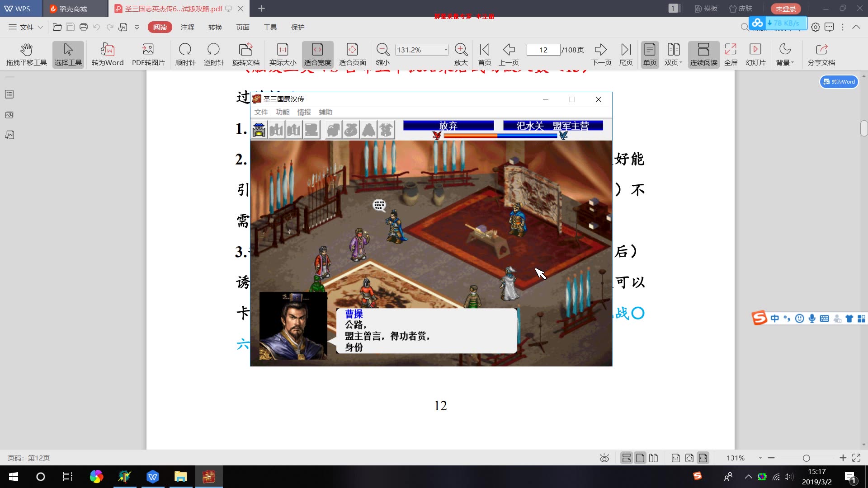Switch to single page view
The image size is (868, 488).
(x=650, y=55)
